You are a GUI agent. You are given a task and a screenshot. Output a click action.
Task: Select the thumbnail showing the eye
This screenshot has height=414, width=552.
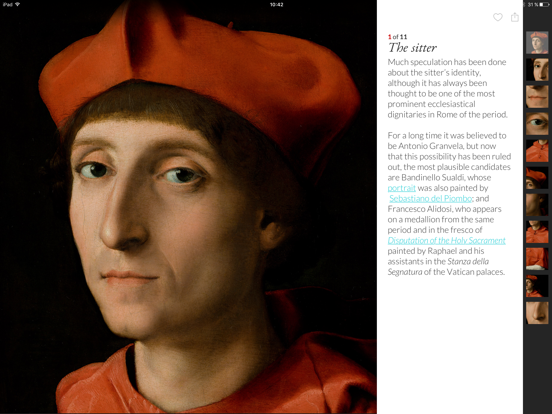[x=537, y=124]
